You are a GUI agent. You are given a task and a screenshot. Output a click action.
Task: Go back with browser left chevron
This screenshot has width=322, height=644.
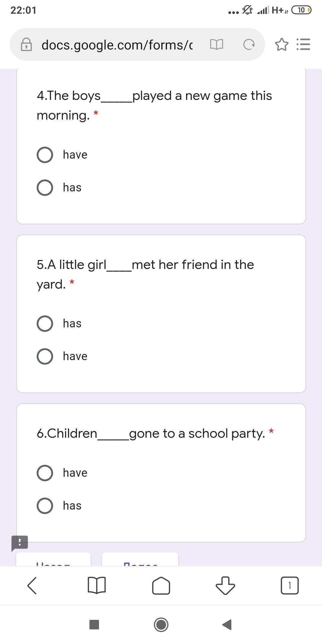tap(32, 586)
